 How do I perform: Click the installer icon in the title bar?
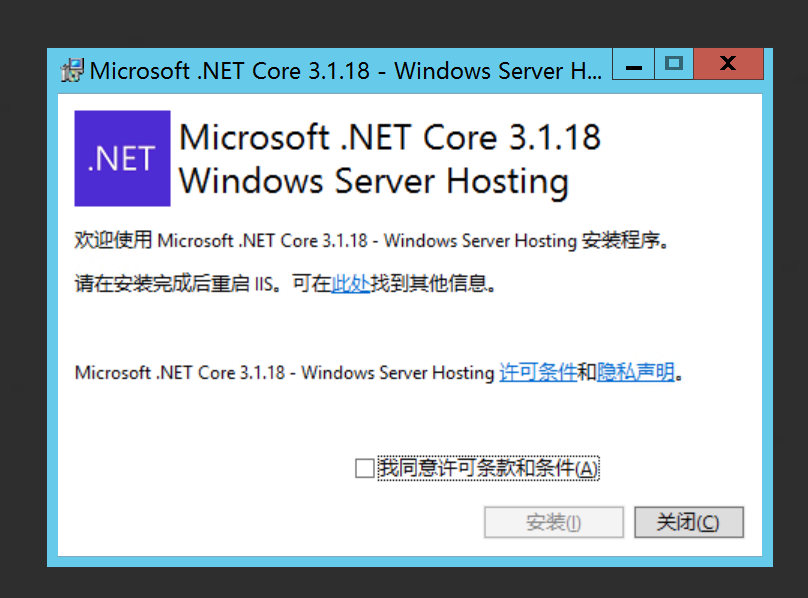pyautogui.click(x=72, y=71)
